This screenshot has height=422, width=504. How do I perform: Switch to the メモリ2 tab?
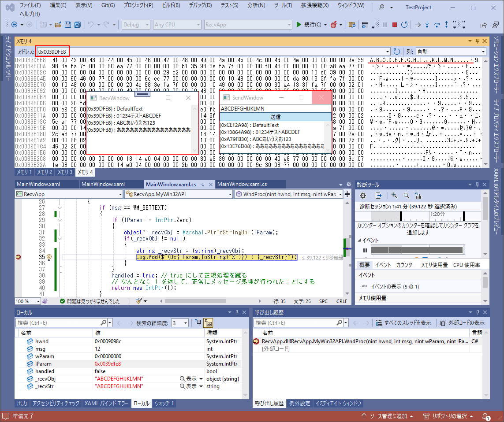pyautogui.click(x=45, y=172)
